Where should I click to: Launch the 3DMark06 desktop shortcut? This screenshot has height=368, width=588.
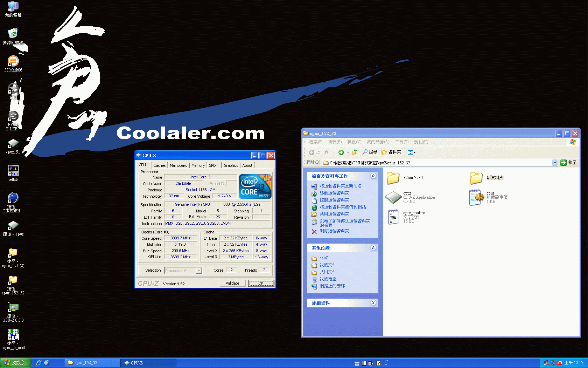[13, 64]
